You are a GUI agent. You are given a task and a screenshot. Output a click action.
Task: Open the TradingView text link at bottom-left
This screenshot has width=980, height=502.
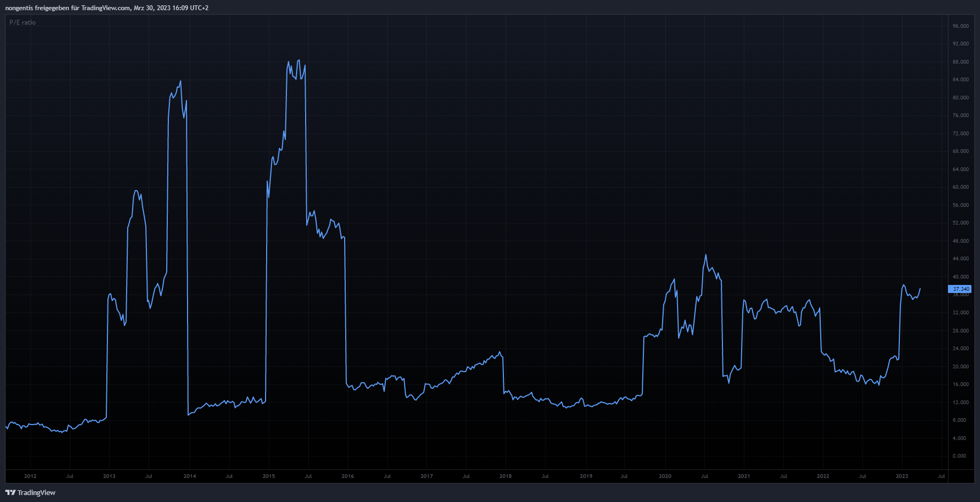tap(36, 492)
